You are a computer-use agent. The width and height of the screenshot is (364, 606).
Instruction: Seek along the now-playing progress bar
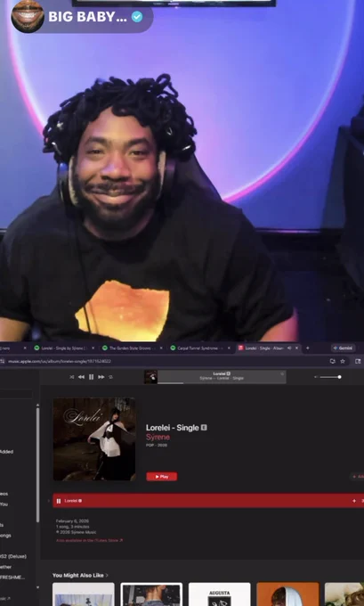coord(222,383)
